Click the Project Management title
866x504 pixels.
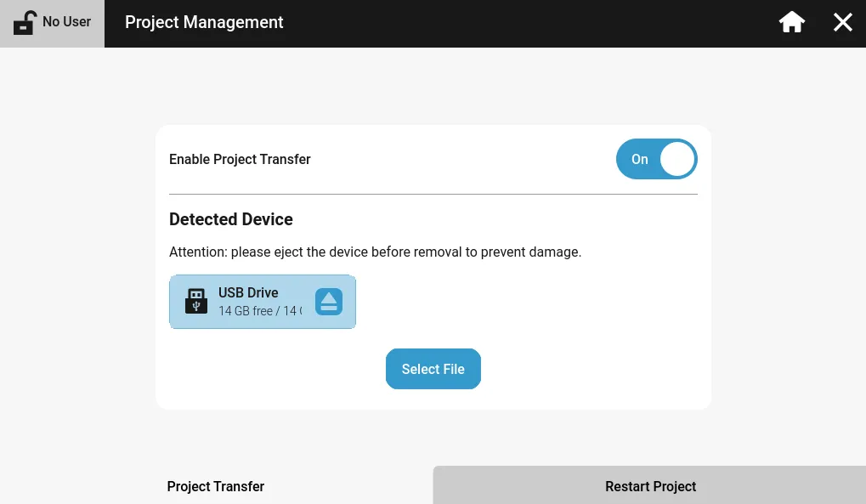click(x=204, y=23)
